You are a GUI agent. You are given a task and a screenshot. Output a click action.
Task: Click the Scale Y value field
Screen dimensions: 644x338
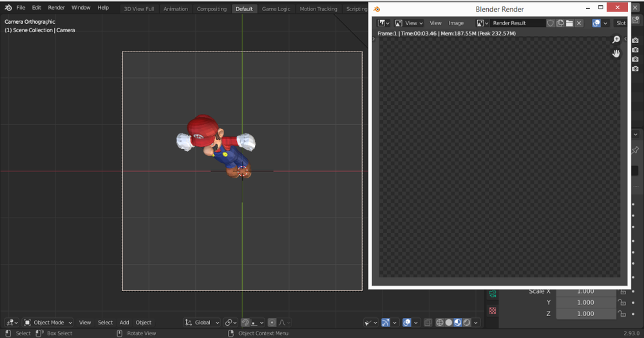(x=585, y=303)
